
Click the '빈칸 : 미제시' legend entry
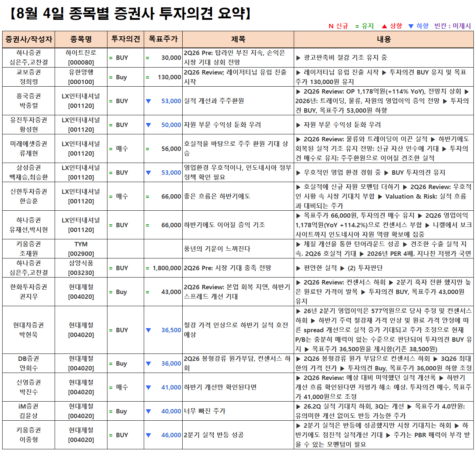click(x=453, y=26)
